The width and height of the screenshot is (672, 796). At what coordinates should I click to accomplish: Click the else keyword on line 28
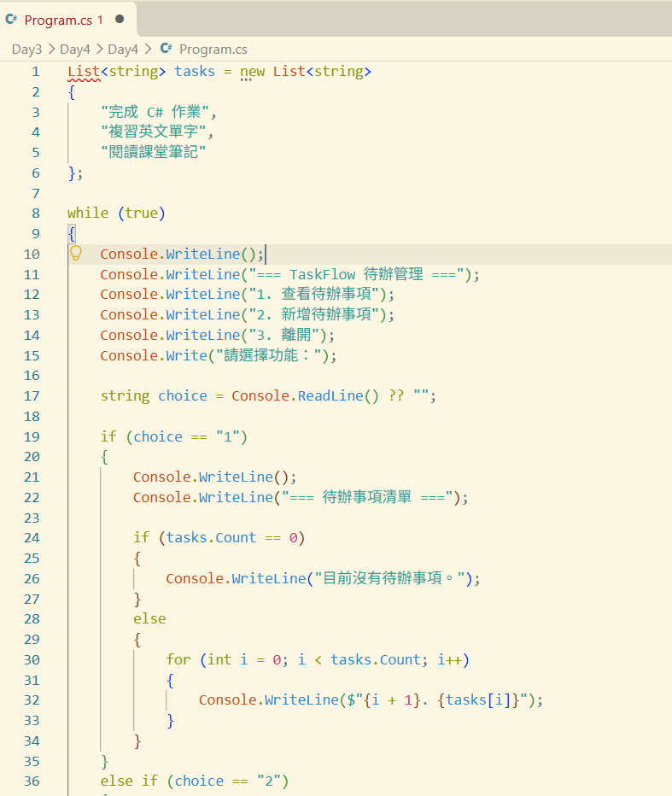tap(149, 619)
